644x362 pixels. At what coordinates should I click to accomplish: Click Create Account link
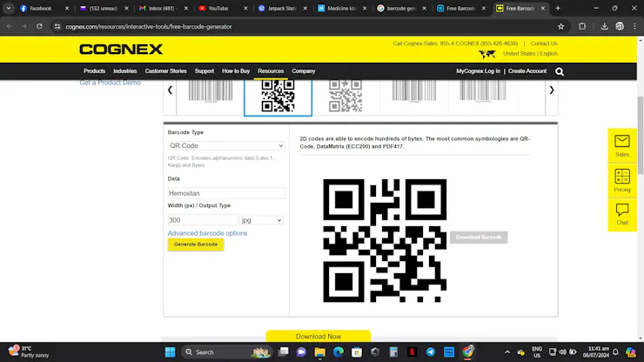click(x=527, y=71)
